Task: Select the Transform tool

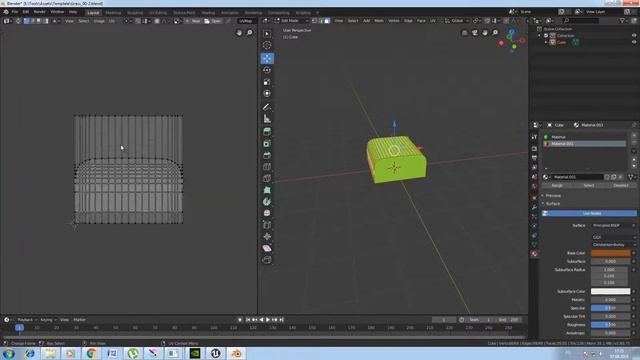Action: [x=267, y=93]
